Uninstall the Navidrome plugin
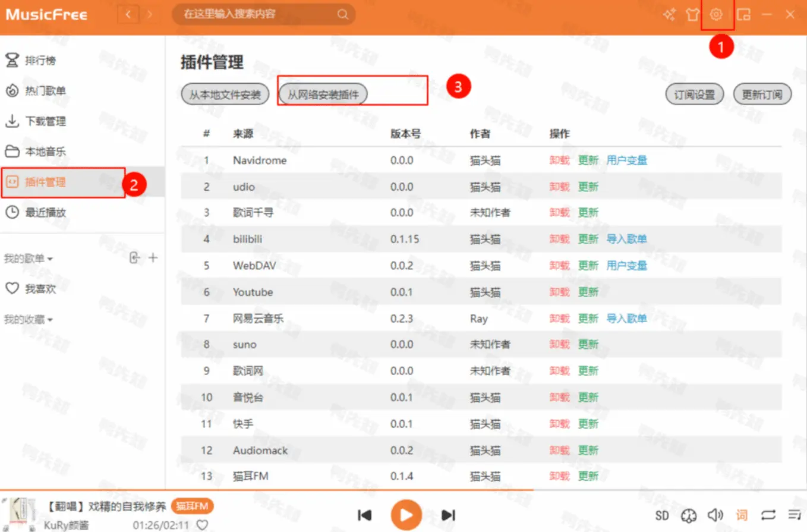Image resolution: width=807 pixels, height=532 pixels. [559, 160]
